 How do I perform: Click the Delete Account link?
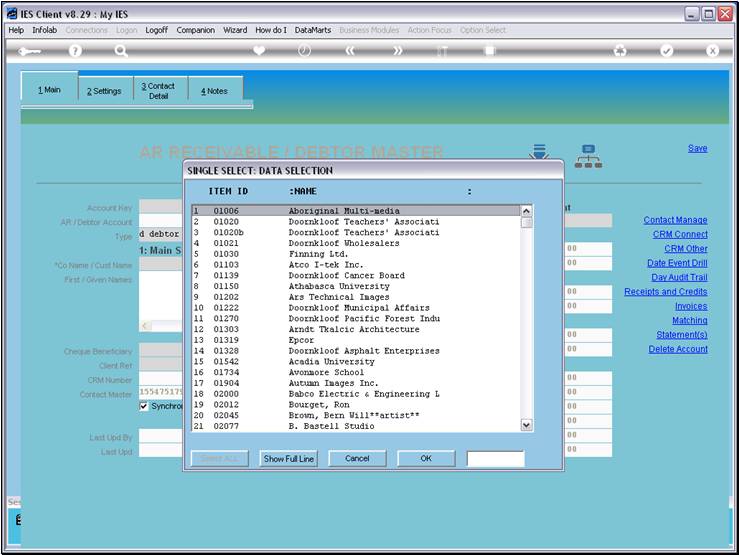coord(678,349)
